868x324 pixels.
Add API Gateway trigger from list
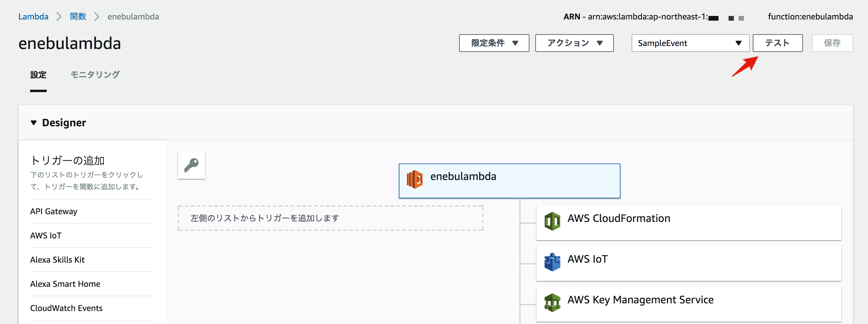pyautogui.click(x=54, y=211)
